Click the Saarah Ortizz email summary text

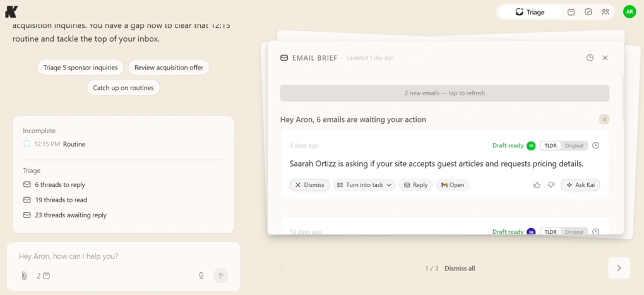point(436,164)
